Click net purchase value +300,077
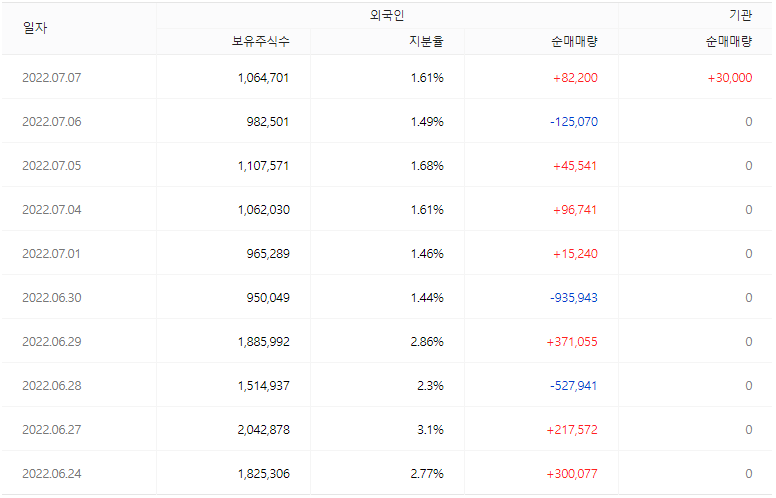The height and width of the screenshot is (498, 776). (572, 474)
